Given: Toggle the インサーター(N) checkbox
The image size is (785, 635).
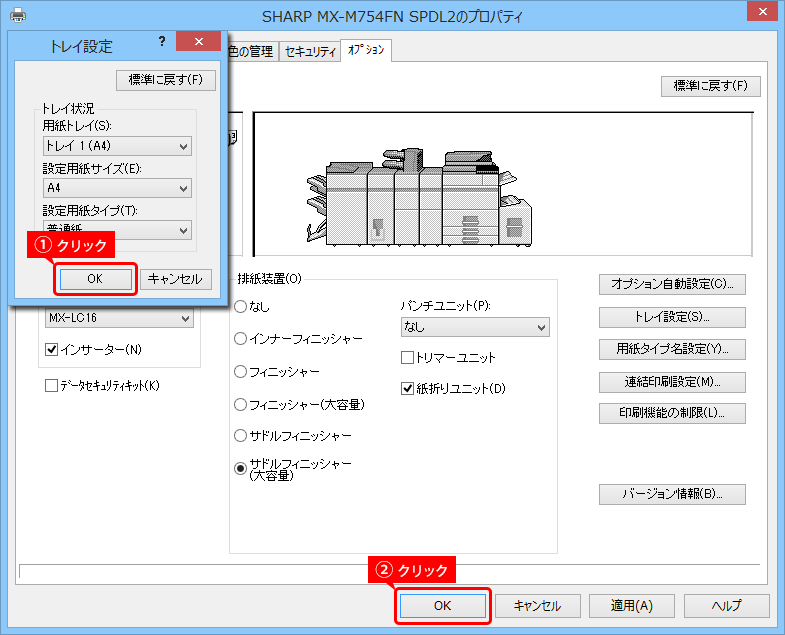Looking at the screenshot, I should (x=51, y=350).
